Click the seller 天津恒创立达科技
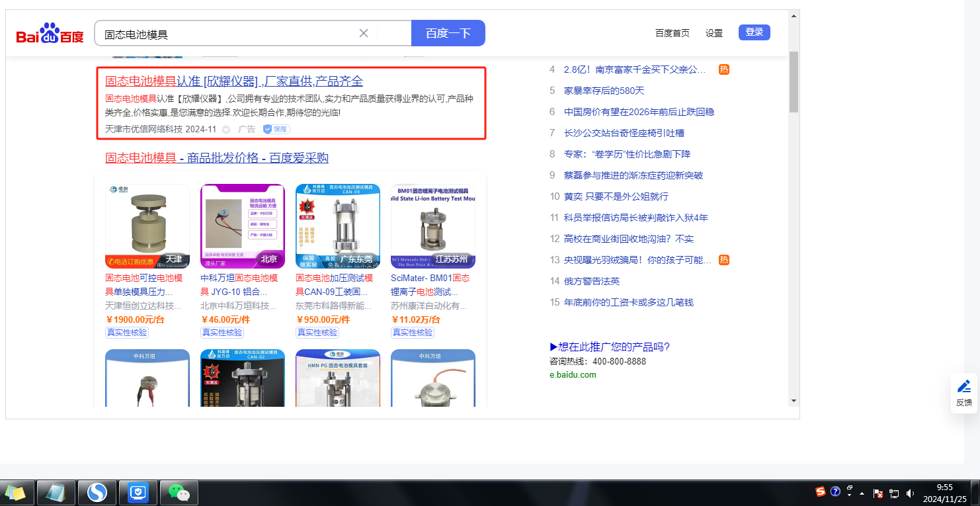The image size is (980, 506). 143,306
